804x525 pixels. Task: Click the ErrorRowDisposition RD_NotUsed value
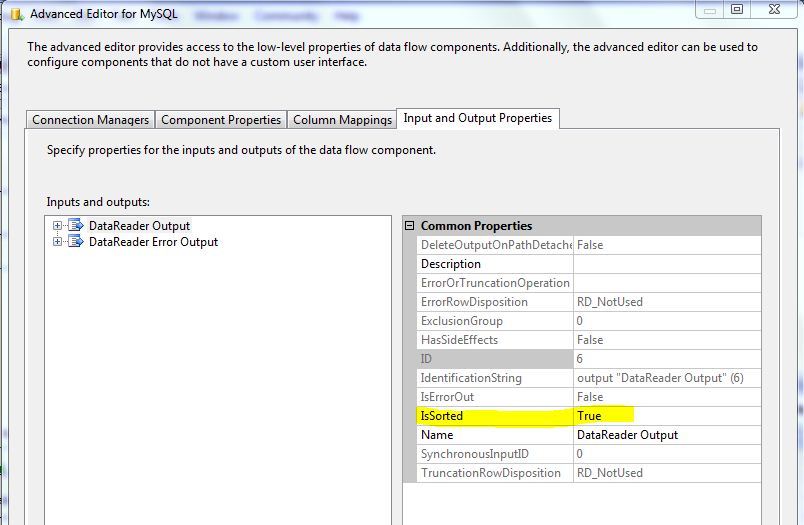[x=667, y=302]
